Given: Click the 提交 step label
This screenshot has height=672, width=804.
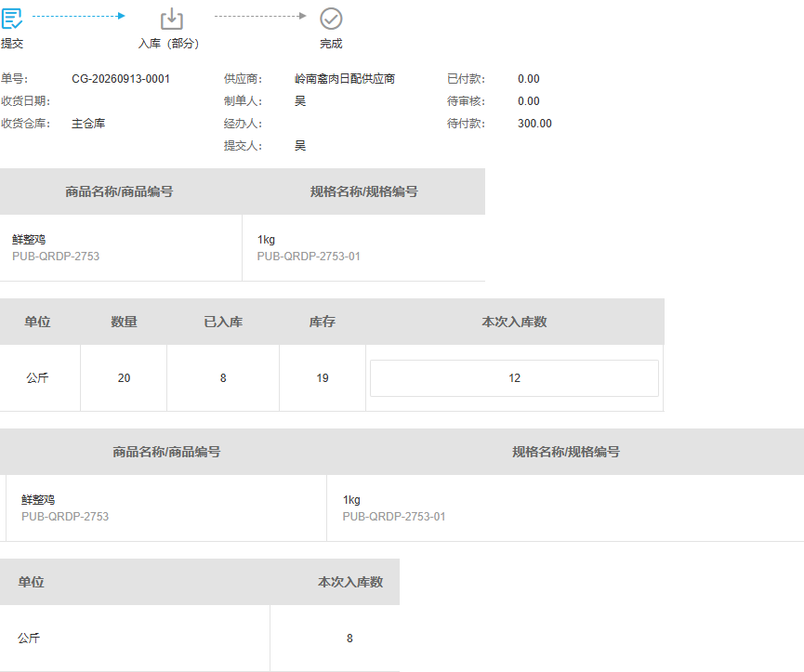Looking at the screenshot, I should [12, 44].
